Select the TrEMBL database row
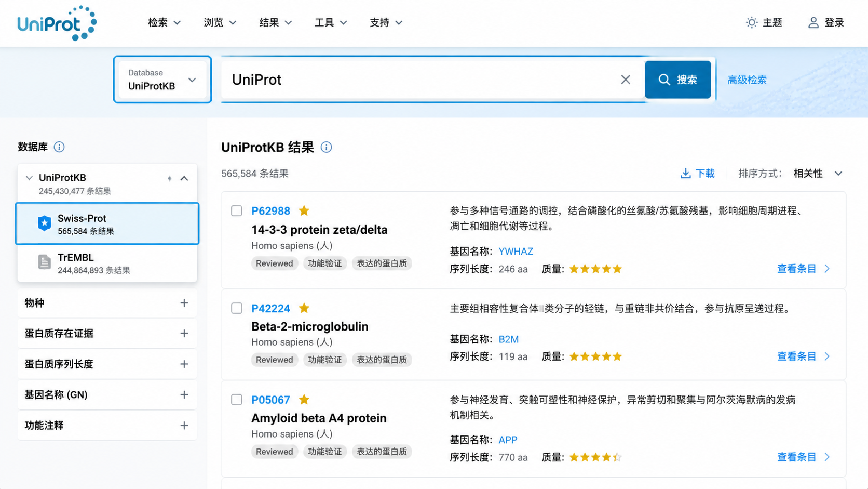The width and height of the screenshot is (868, 489). point(107,263)
